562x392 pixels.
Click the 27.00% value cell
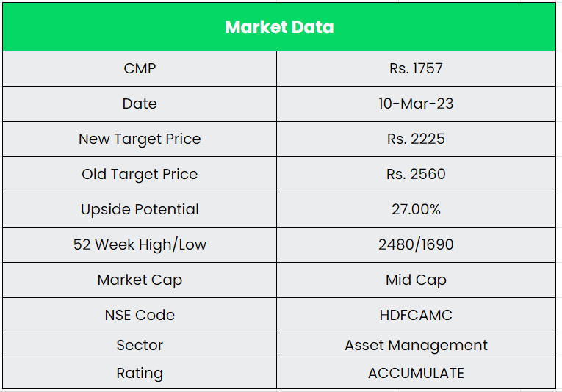click(x=416, y=209)
